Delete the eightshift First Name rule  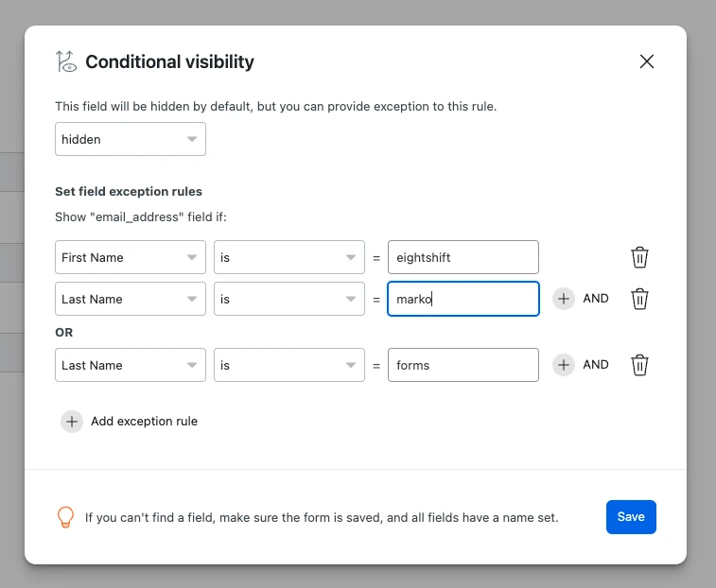pyautogui.click(x=639, y=257)
